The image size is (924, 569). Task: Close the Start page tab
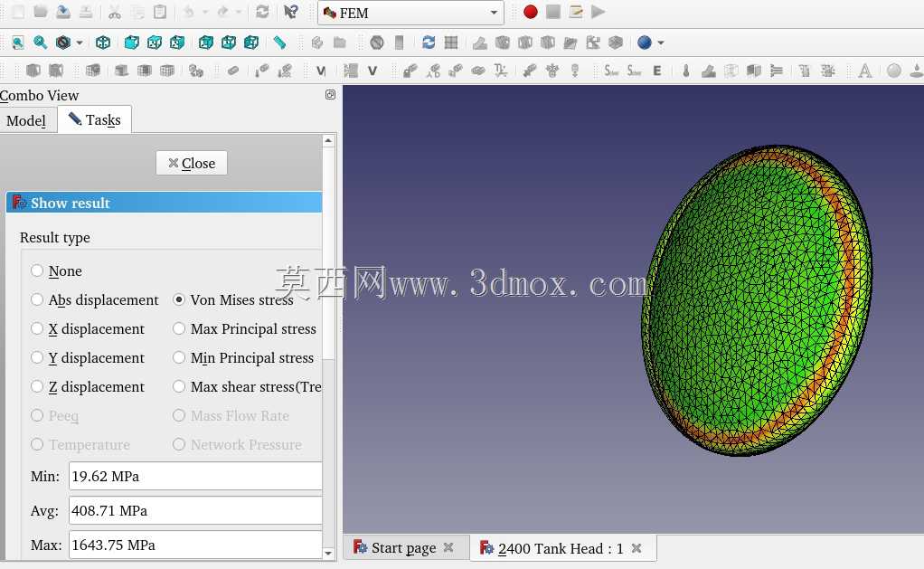click(448, 547)
